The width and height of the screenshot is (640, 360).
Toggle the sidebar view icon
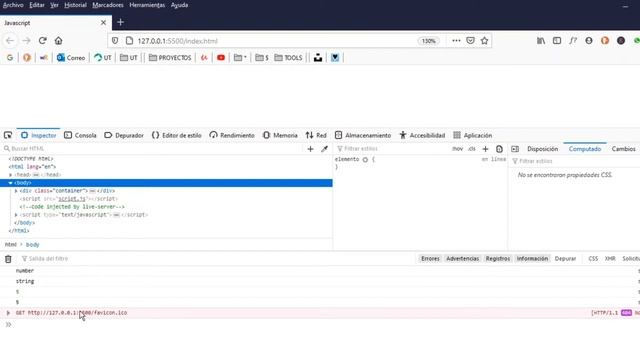click(557, 41)
